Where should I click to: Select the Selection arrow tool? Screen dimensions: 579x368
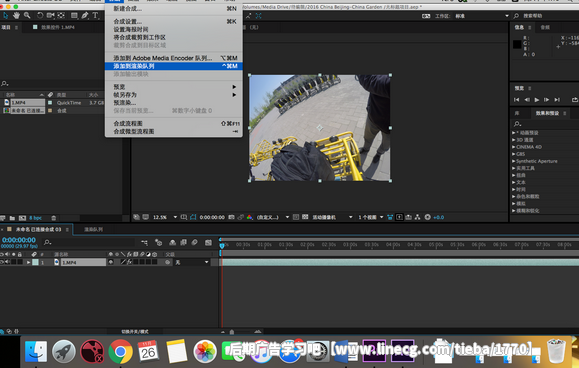click(6, 16)
